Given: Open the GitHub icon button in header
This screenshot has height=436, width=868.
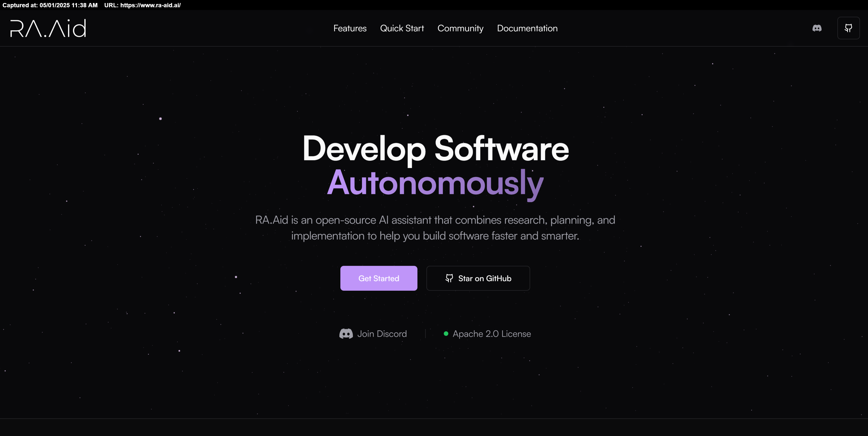Looking at the screenshot, I should tap(848, 28).
